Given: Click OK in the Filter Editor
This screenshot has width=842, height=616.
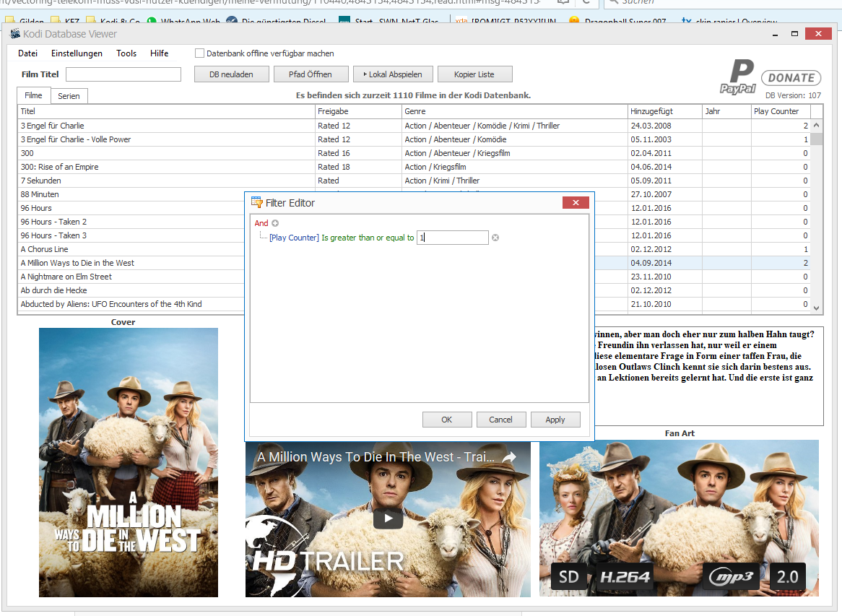Looking at the screenshot, I should point(447,420).
